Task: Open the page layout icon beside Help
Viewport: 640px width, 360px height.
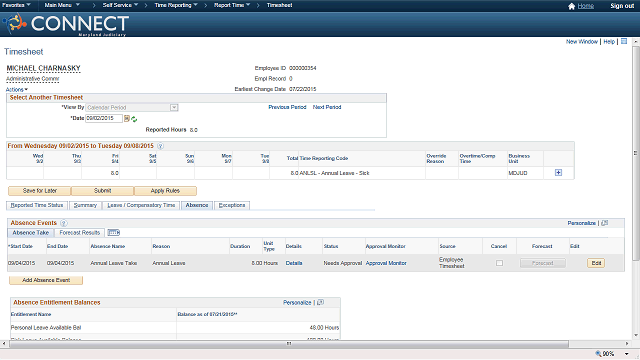Action: click(624, 41)
